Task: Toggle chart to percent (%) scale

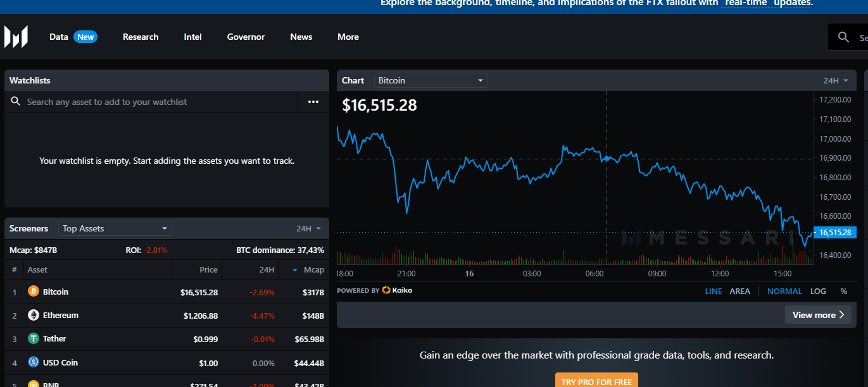Action: click(843, 292)
